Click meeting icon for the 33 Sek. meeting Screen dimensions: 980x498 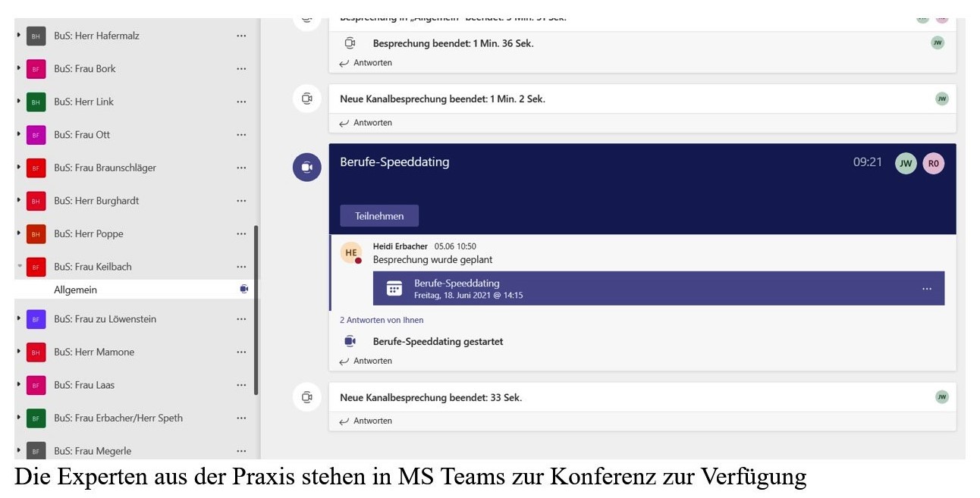[x=307, y=397]
